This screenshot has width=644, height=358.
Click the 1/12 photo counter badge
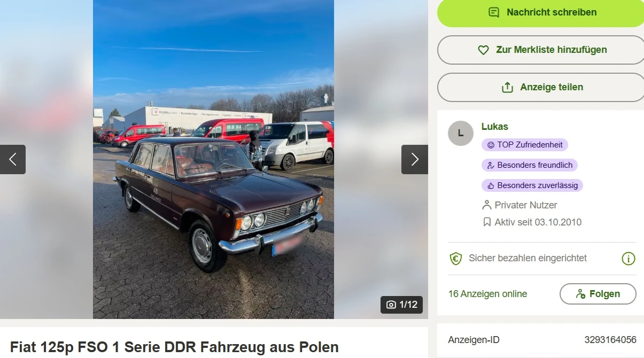[401, 305]
